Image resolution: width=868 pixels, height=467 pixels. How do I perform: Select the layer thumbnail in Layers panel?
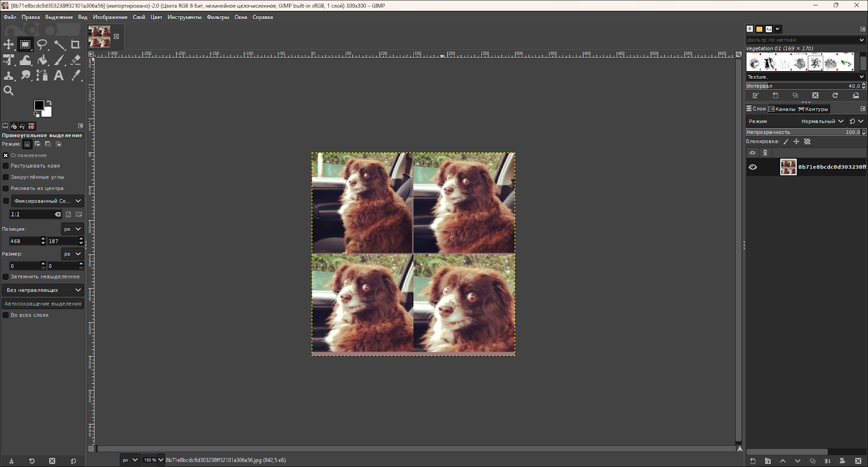click(788, 167)
